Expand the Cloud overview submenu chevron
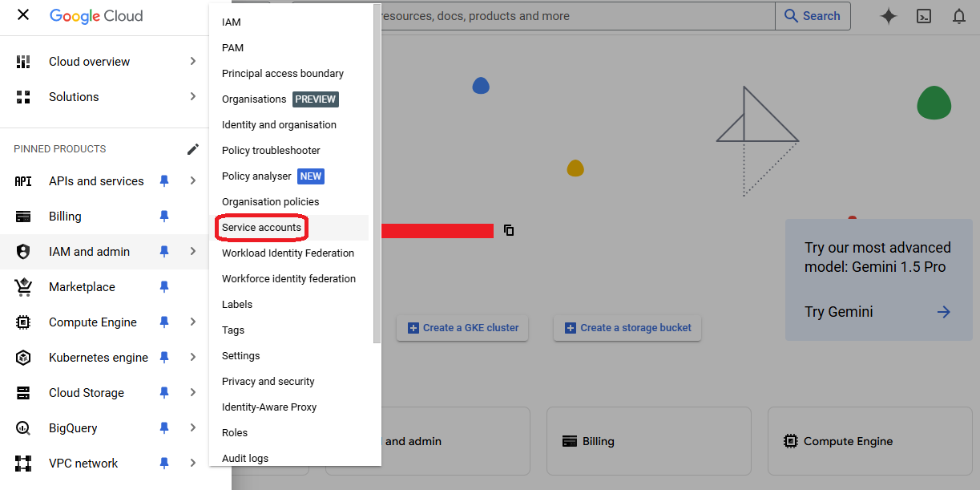This screenshot has height=490, width=980. click(x=193, y=62)
